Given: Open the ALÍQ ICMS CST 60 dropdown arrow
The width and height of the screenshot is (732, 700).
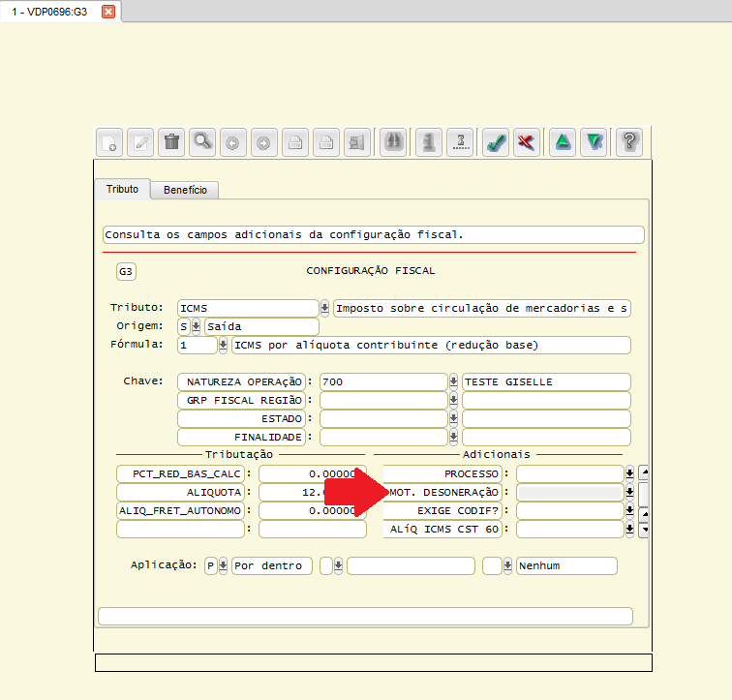Looking at the screenshot, I should click(629, 530).
